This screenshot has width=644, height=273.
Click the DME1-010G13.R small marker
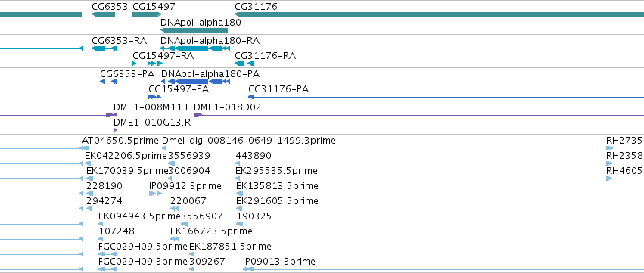tap(116, 130)
